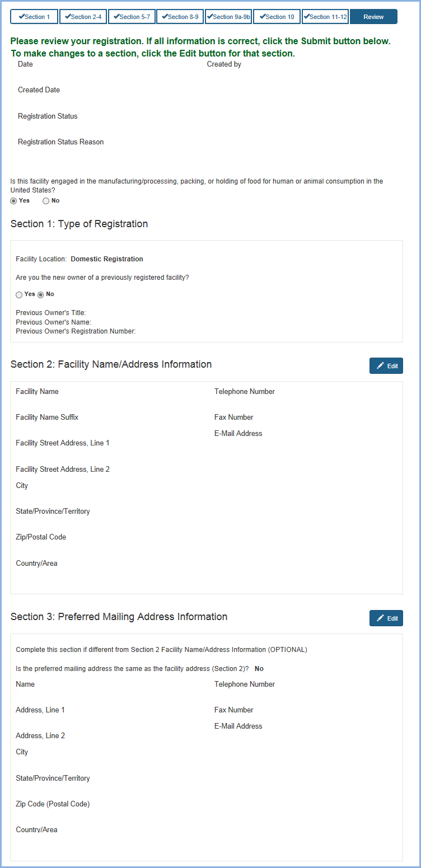Click the pencil icon for Section 3 Edit

pyautogui.click(x=380, y=618)
